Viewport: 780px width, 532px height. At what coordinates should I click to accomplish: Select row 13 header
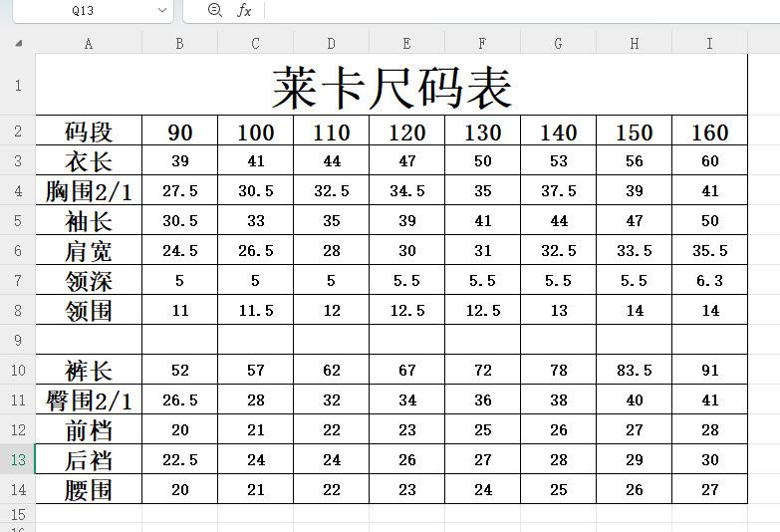click(18, 459)
